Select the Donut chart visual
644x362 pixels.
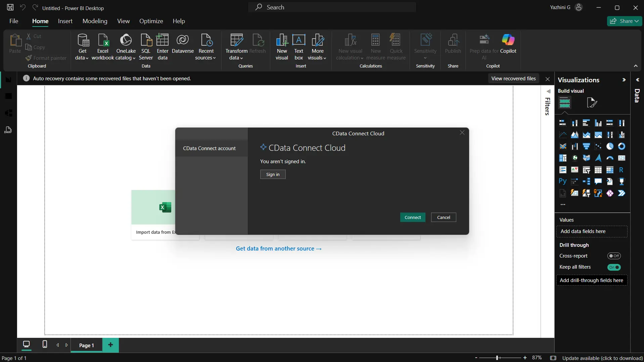622,146
